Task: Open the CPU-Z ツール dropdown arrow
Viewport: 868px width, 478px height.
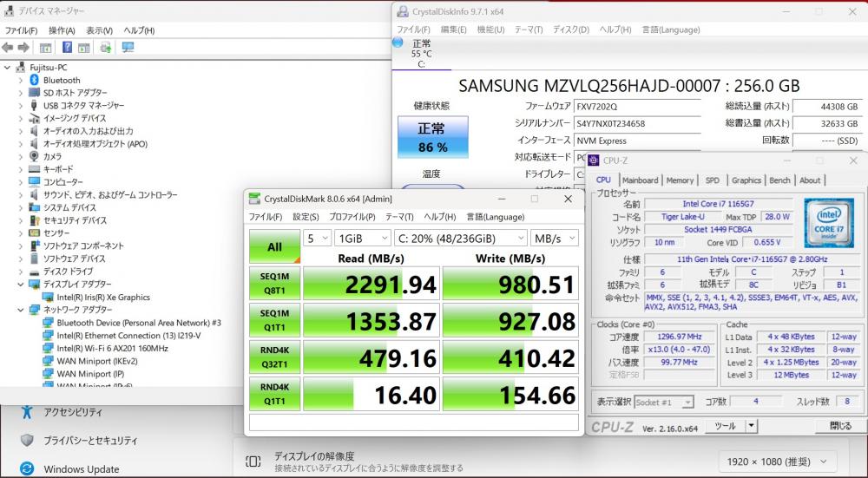Action: (751, 426)
